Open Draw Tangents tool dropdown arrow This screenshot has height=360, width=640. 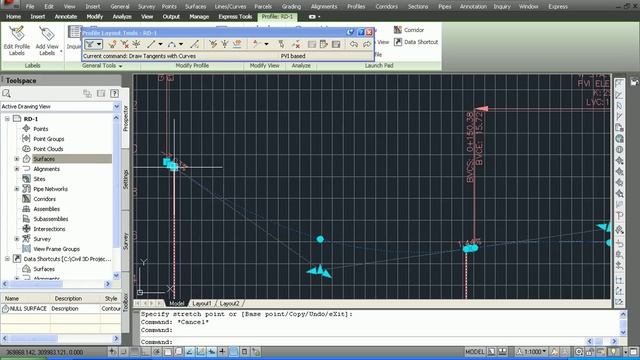(x=99, y=44)
